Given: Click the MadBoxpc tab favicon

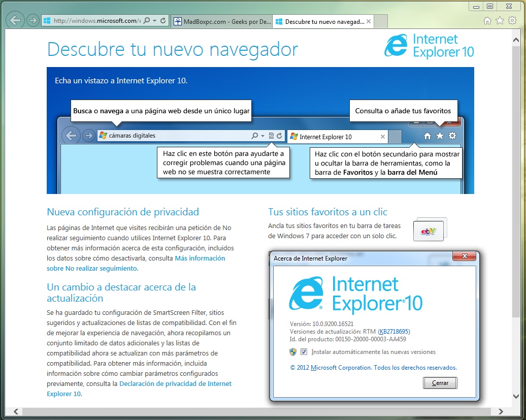Looking at the screenshot, I should (x=178, y=21).
